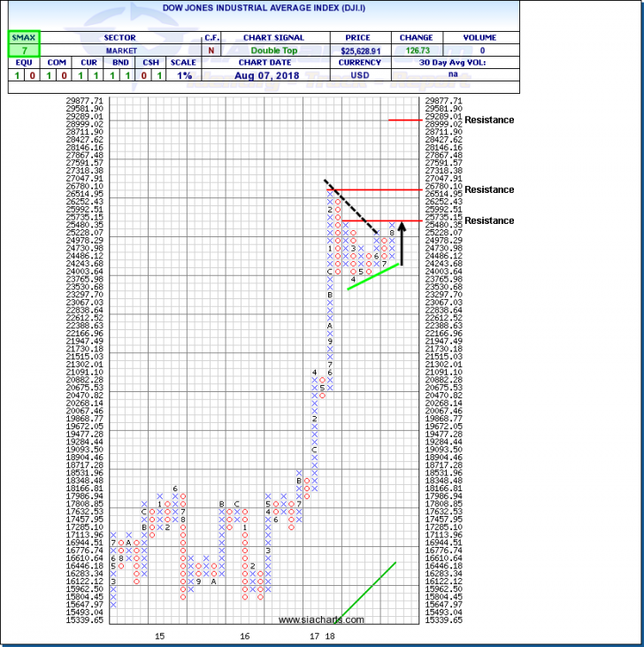Click the black upward arrow on the chart
The image size is (644, 647).
point(402,243)
